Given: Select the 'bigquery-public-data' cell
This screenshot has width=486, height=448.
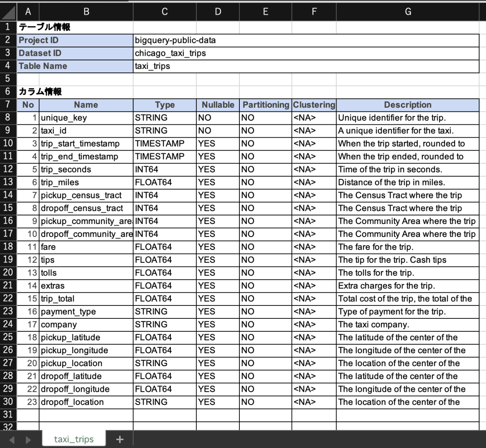Looking at the screenshot, I should tap(306, 40).
